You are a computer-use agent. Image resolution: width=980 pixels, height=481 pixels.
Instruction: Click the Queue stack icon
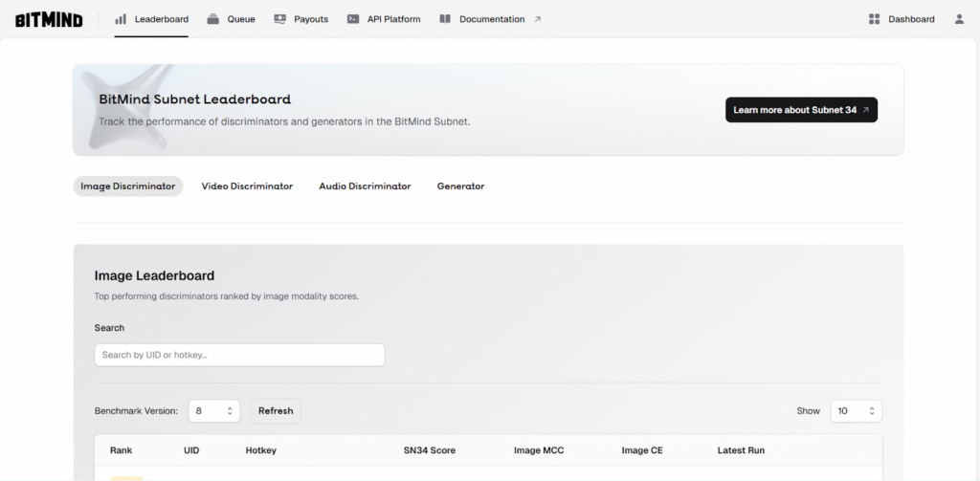pyautogui.click(x=212, y=19)
